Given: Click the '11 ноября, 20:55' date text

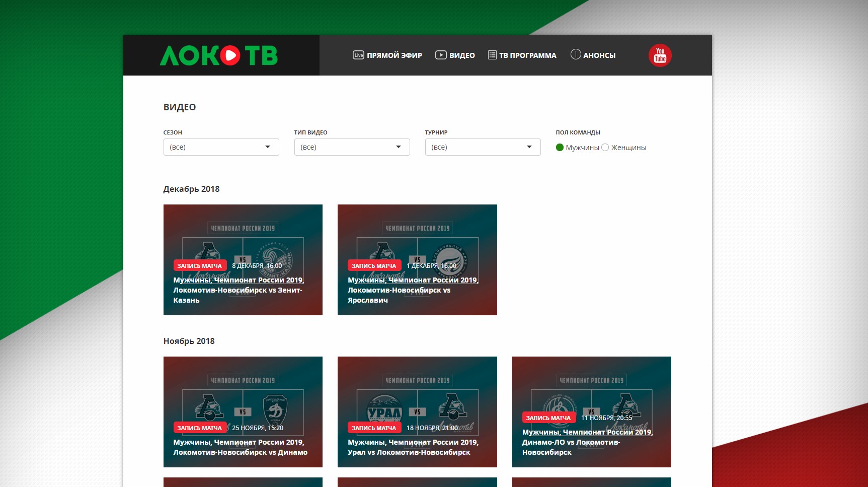Looking at the screenshot, I should point(607,418).
